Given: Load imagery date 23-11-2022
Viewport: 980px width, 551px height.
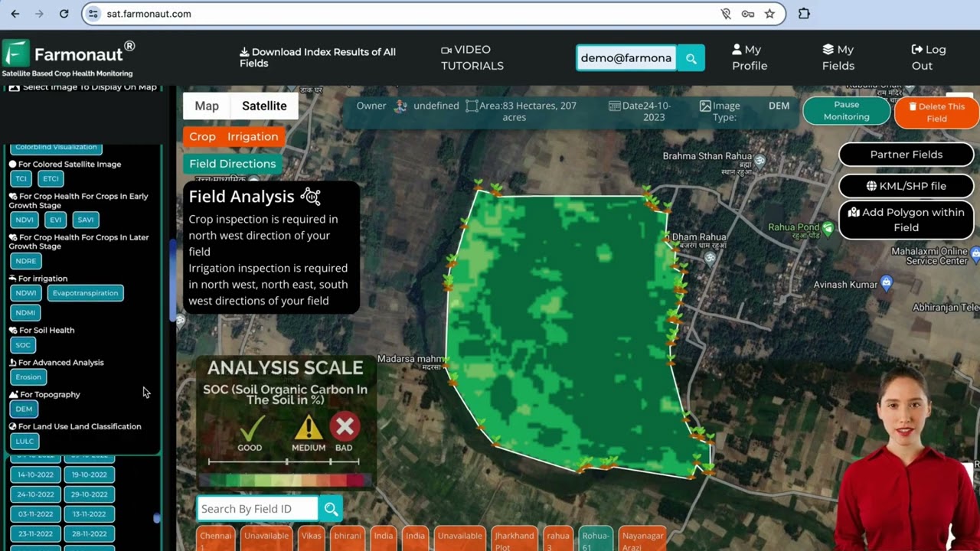Looking at the screenshot, I should click(36, 534).
